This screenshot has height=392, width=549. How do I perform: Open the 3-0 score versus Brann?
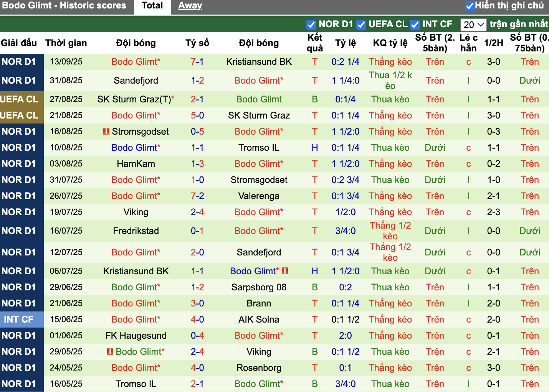tap(197, 303)
